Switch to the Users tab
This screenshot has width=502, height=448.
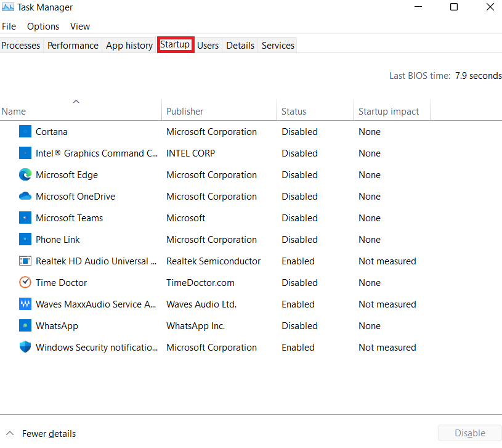pyautogui.click(x=208, y=45)
